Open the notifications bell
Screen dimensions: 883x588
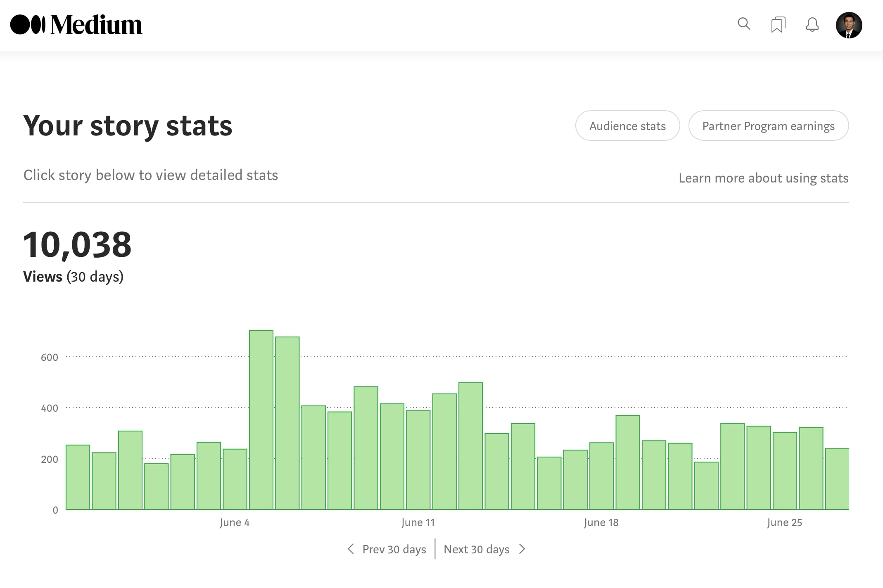[x=812, y=25]
